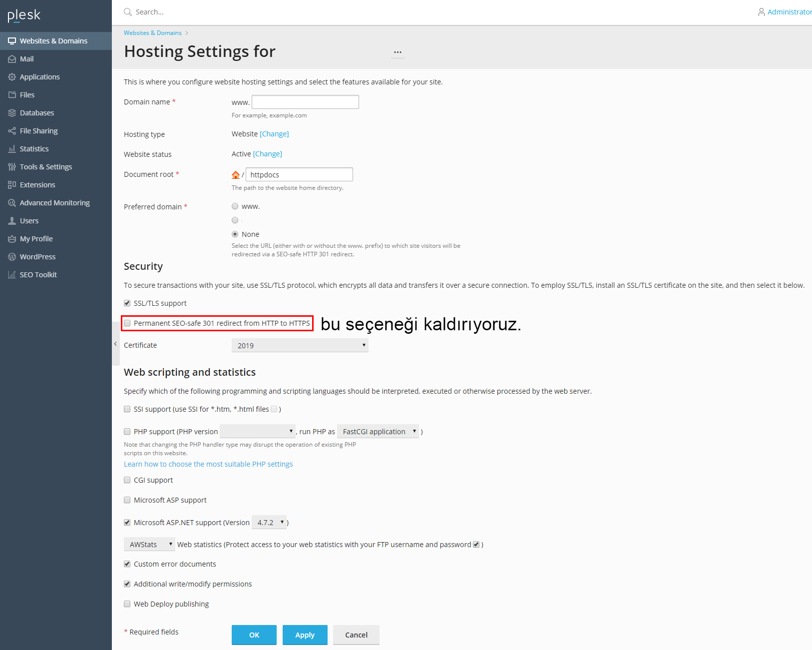Toggle Additional write/modify permissions checkbox

point(127,584)
